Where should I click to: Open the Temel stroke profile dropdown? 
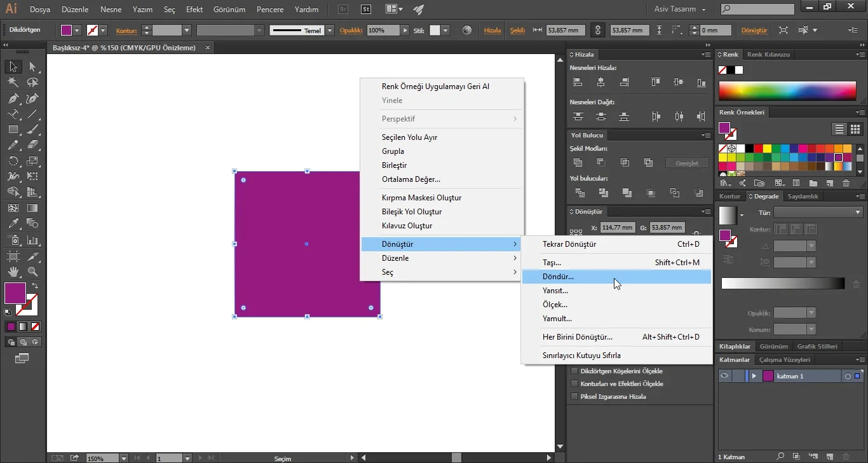[330, 31]
